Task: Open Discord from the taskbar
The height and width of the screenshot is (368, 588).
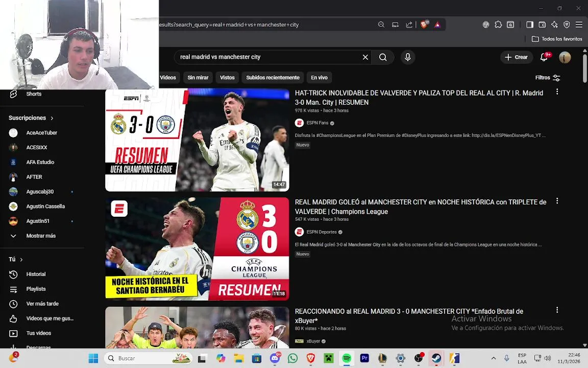Action: tap(275, 358)
